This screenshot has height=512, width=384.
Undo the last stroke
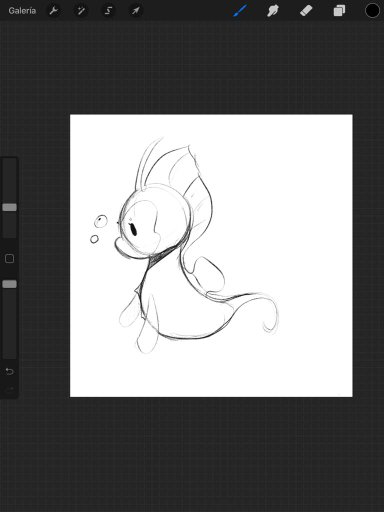pos(9,371)
